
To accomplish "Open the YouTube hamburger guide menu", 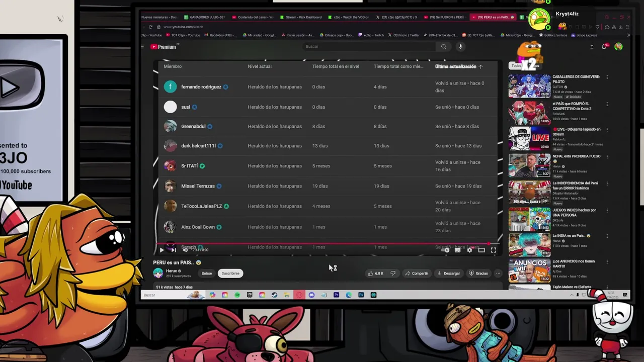I will coord(142,47).
